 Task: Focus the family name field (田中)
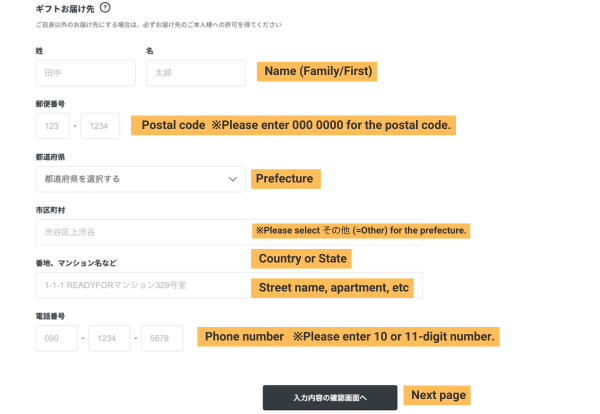[85, 73]
